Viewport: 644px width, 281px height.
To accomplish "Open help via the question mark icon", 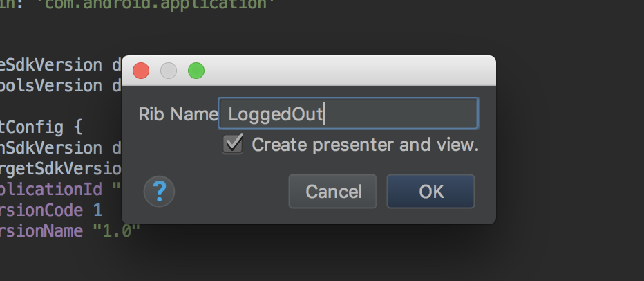I will 160,191.
